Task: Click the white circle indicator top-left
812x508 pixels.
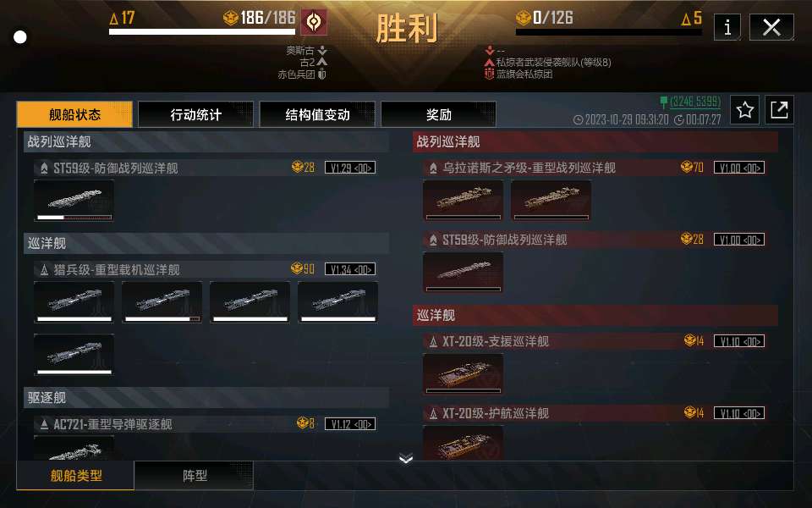Action: click(20, 37)
